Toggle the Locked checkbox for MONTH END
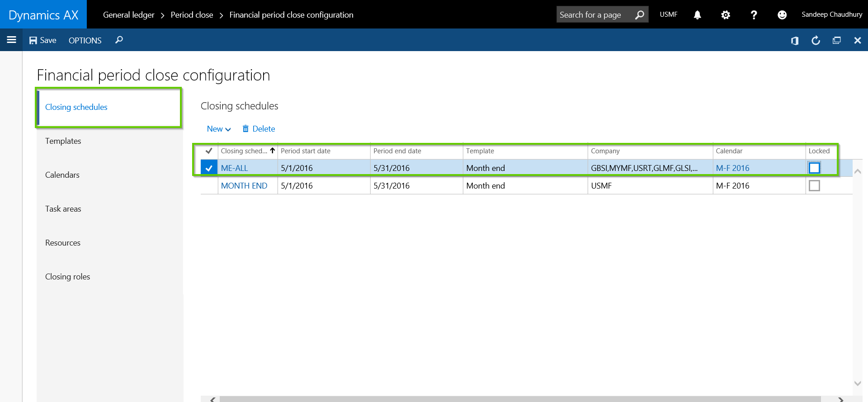Screen dimensions: 868x402 814,186
